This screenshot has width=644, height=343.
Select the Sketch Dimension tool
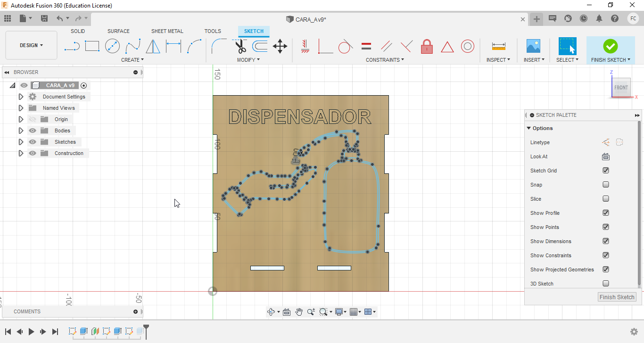[x=173, y=46]
